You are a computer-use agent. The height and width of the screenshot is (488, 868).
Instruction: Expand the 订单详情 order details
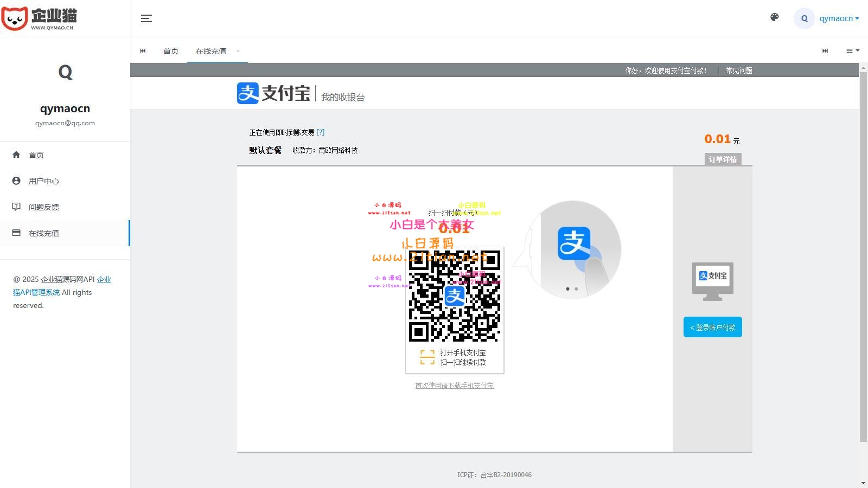point(722,159)
